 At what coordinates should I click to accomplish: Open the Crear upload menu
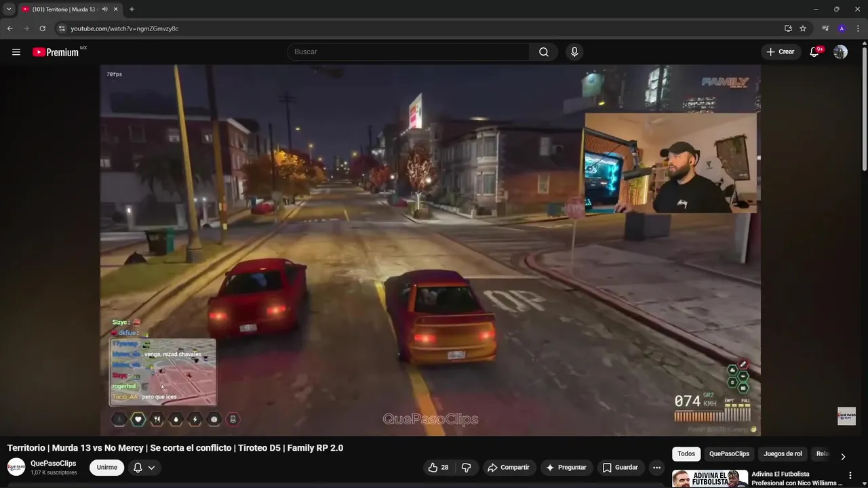point(781,52)
